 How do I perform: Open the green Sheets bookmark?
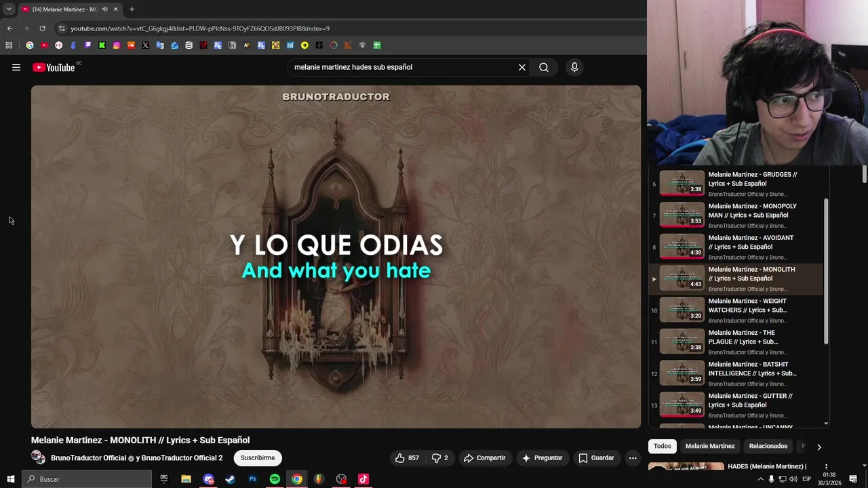point(377,45)
